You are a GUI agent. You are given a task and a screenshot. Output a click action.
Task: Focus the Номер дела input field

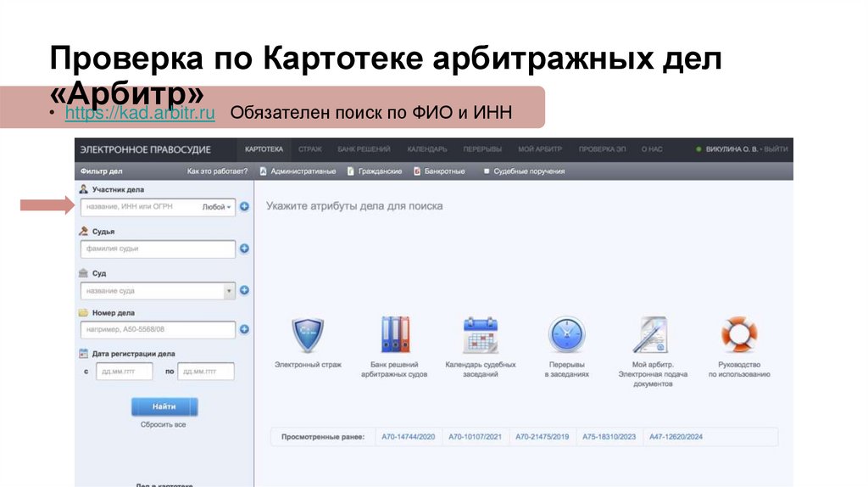[x=158, y=330]
